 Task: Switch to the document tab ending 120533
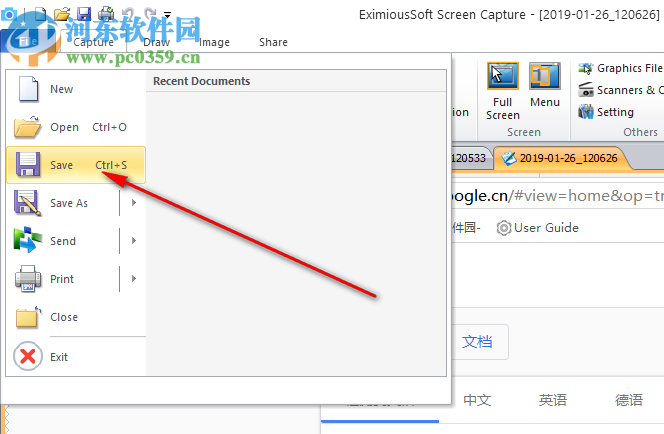pos(470,158)
